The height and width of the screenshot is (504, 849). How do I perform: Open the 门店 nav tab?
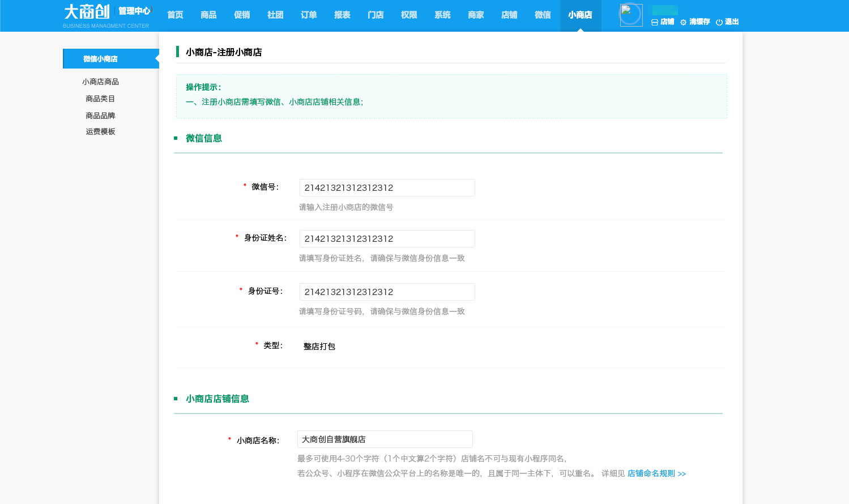[376, 15]
